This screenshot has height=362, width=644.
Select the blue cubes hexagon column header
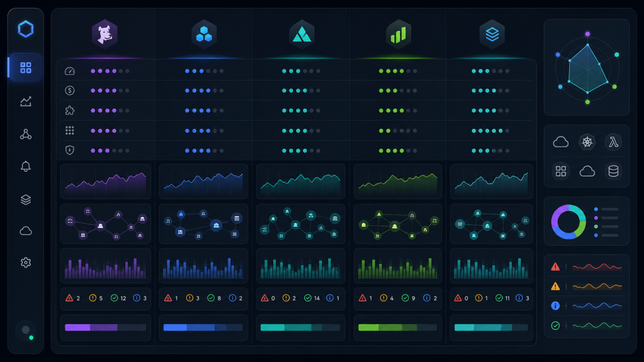click(x=204, y=34)
